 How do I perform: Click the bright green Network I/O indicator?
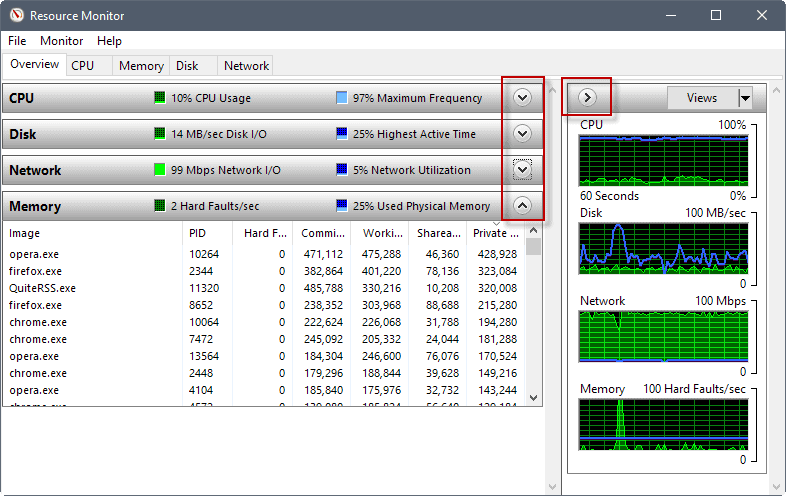pyautogui.click(x=159, y=170)
